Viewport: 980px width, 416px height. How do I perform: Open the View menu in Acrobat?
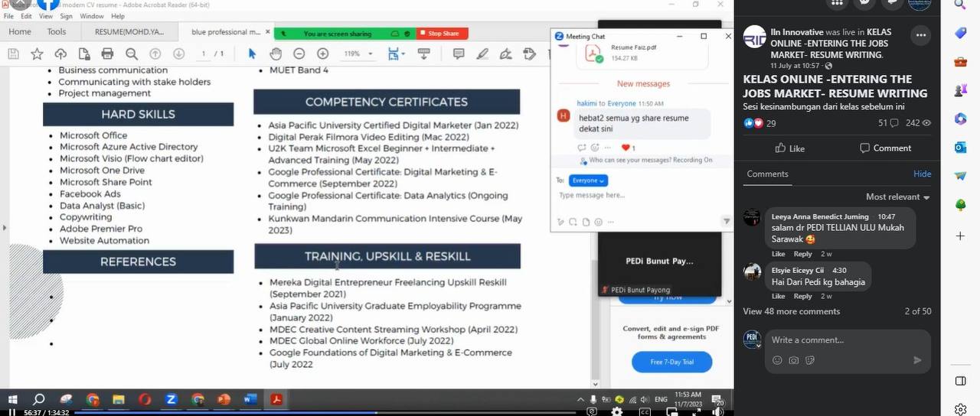[46, 16]
